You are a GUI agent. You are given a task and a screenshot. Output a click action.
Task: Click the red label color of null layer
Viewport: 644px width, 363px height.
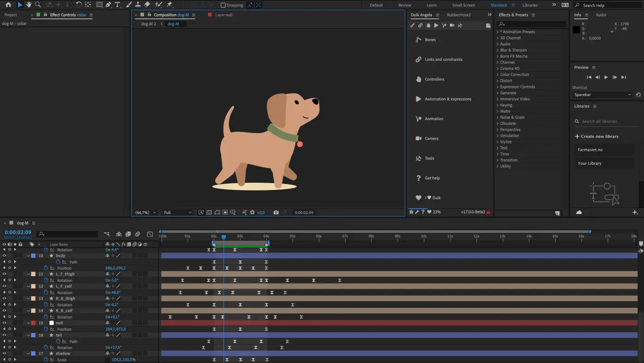33,323
